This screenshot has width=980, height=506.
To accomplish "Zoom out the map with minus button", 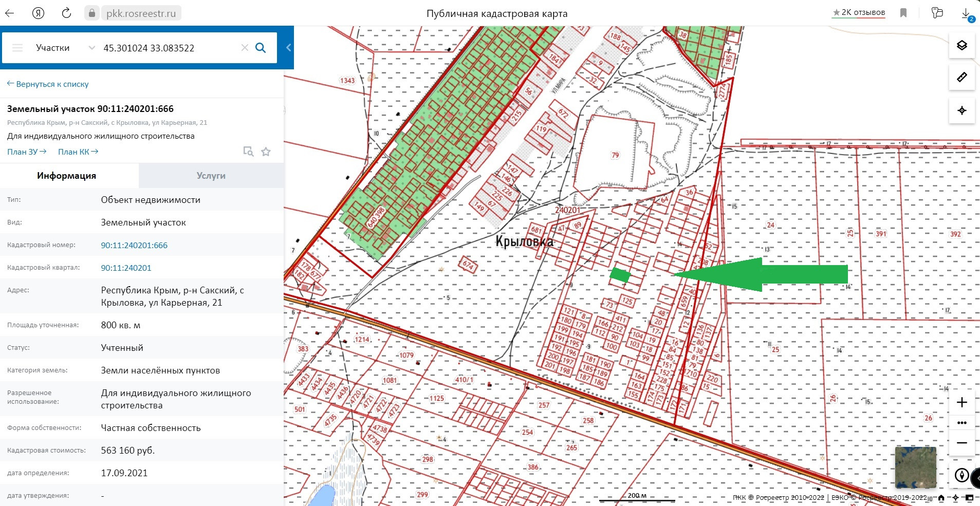I will (961, 443).
